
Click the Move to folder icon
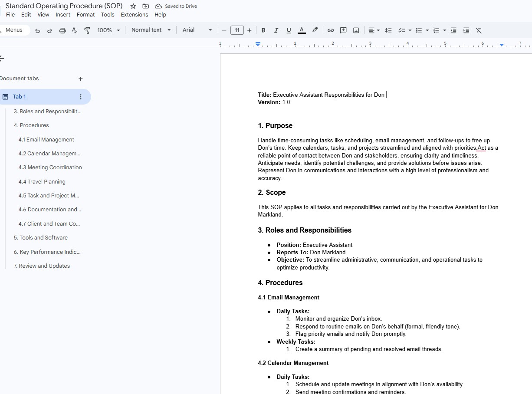tap(146, 6)
